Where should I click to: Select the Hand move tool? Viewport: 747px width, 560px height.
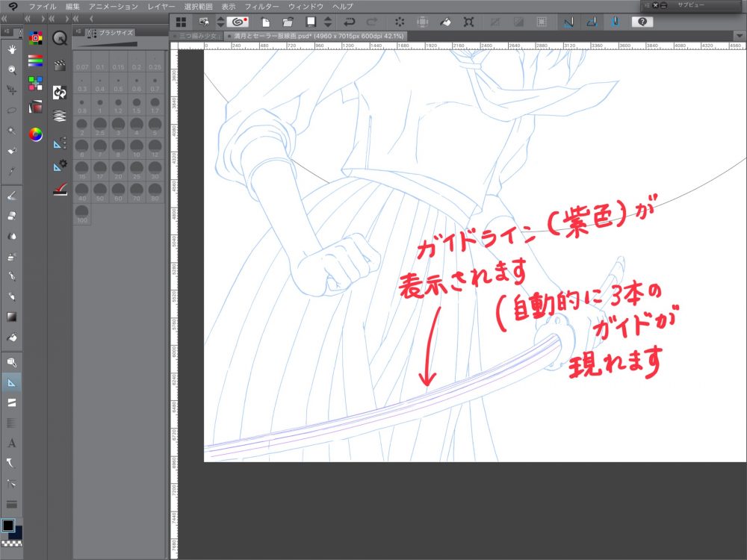tap(12, 49)
